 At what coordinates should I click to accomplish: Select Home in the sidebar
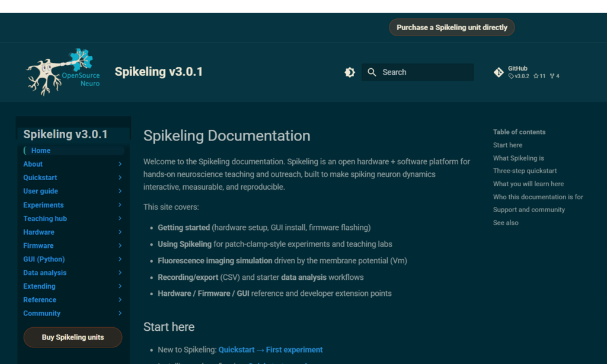click(41, 151)
